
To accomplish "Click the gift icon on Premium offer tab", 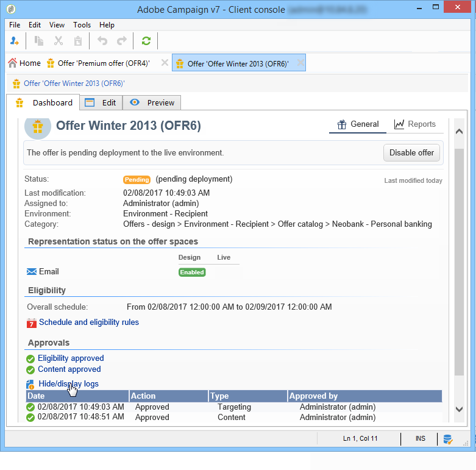I will click(x=51, y=63).
